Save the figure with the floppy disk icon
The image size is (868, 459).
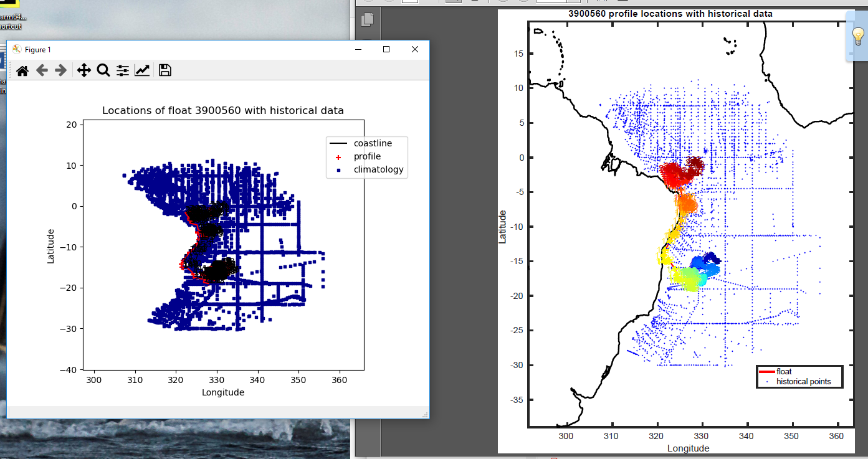coord(165,70)
